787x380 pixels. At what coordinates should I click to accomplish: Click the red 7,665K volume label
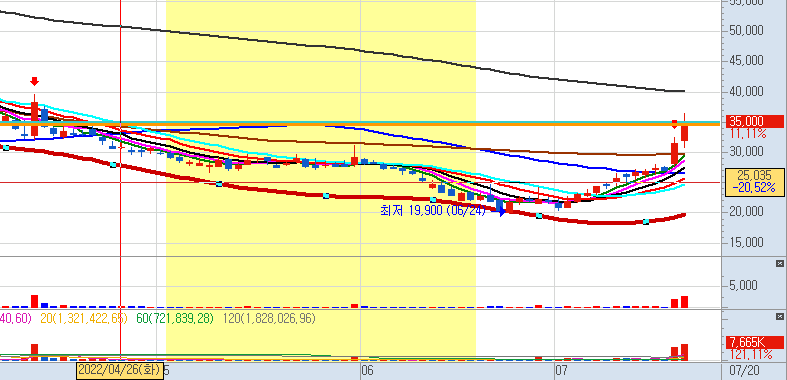pos(754,342)
